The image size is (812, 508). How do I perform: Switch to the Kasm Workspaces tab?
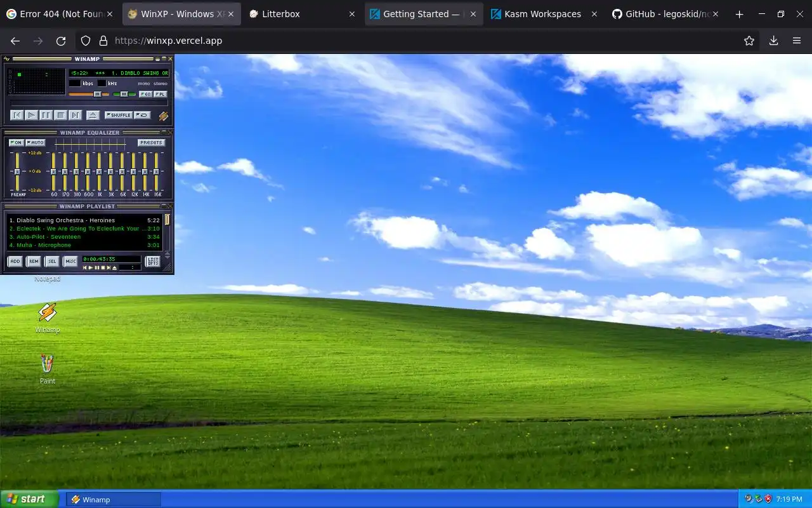pos(545,14)
